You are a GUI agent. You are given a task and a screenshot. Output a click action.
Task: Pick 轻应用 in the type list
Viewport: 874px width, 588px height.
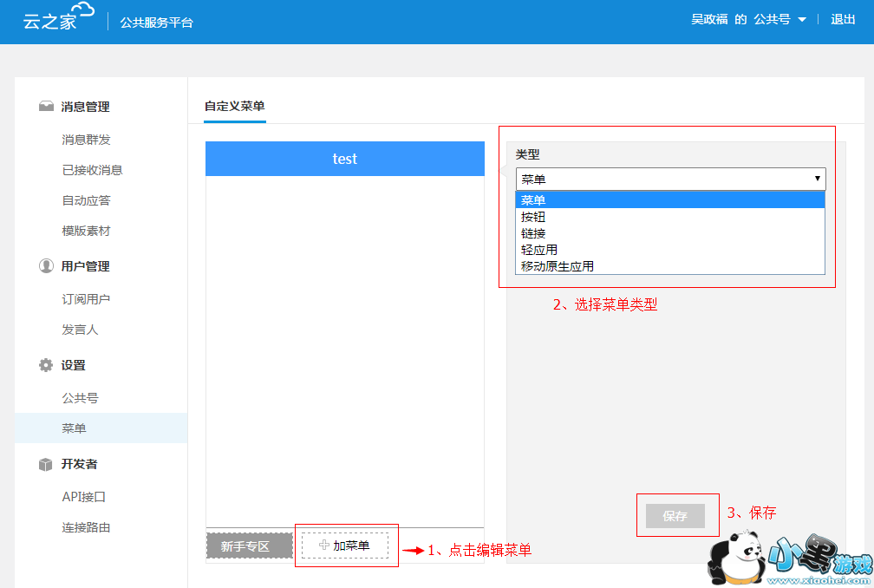539,250
